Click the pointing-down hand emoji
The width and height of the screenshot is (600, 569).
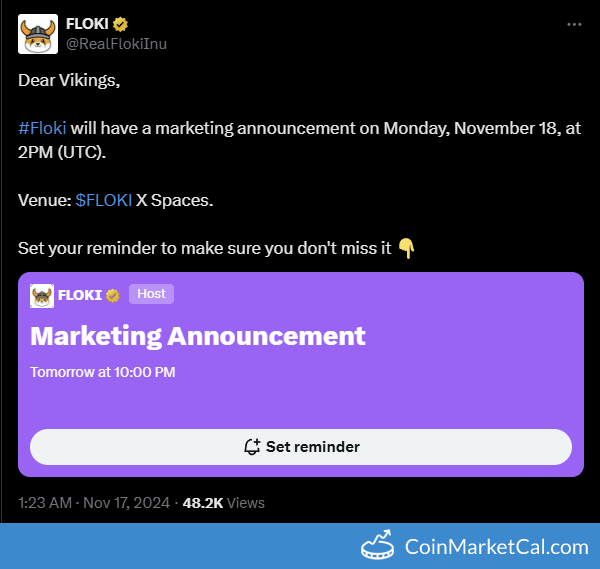point(406,247)
